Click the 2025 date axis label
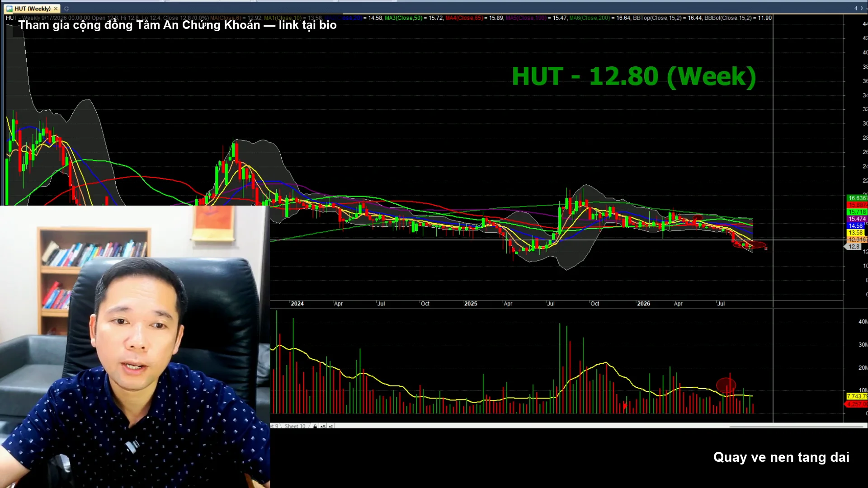This screenshot has width=868, height=488. pos(471,304)
